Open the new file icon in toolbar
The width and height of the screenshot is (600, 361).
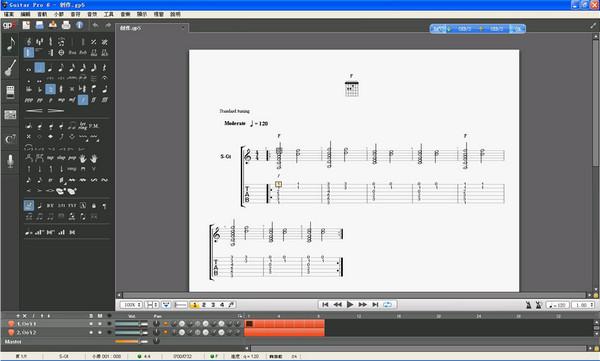coord(26,25)
